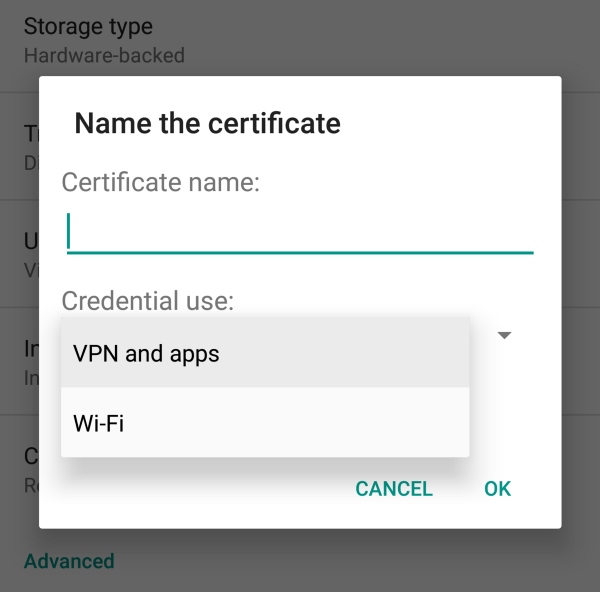The image size is (600, 592).
Task: Focus the Certificate name text field
Action: click(300, 232)
